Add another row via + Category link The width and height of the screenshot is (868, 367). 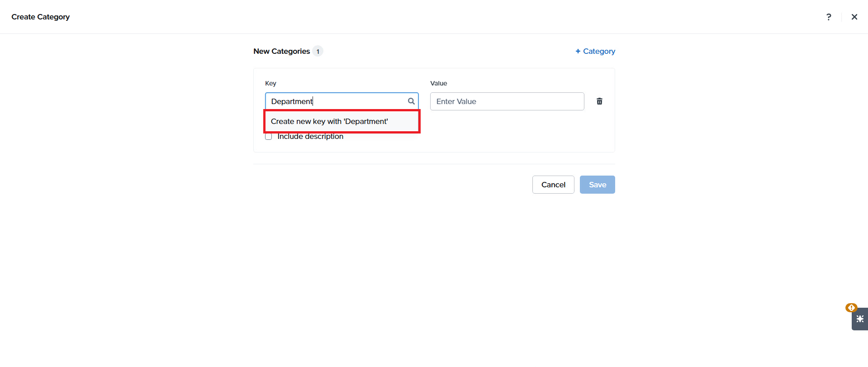tap(595, 51)
